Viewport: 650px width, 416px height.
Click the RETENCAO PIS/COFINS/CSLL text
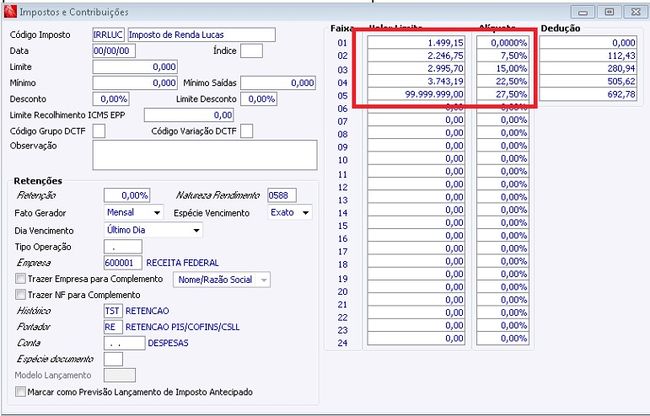pos(182,327)
